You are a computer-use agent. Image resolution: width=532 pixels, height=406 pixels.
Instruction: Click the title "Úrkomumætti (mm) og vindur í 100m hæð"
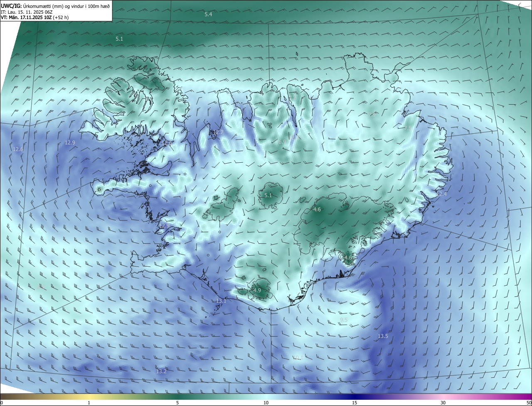[66, 6]
